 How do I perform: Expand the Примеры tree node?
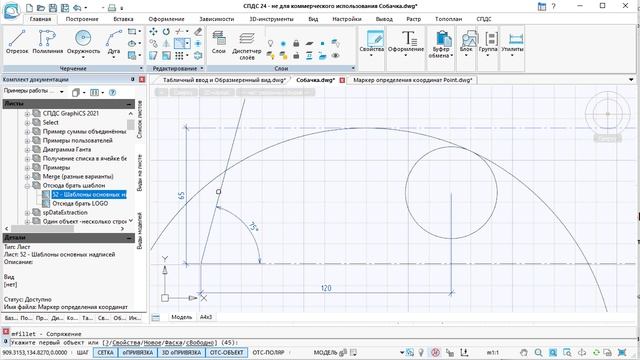[x=27, y=168]
